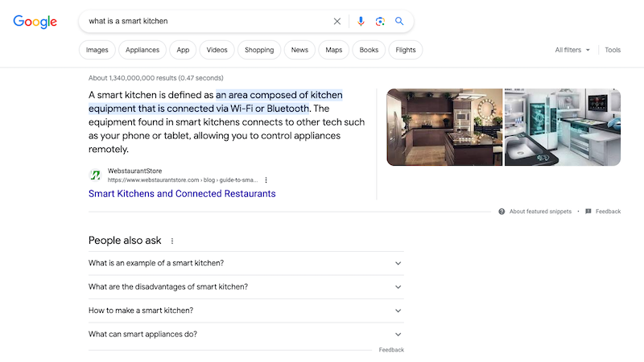
Task: Open the futuristic blue kitchen image thumbnail
Action: [x=562, y=127]
